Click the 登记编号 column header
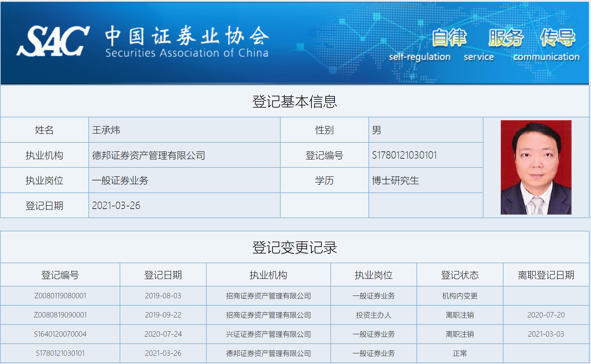This screenshot has width=591, height=364. click(60, 275)
